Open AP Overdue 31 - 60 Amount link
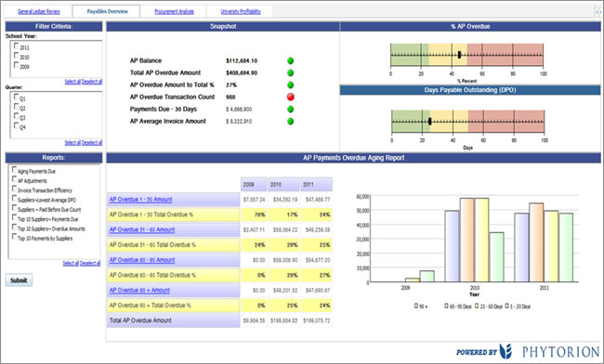The height and width of the screenshot is (364, 604). [142, 229]
